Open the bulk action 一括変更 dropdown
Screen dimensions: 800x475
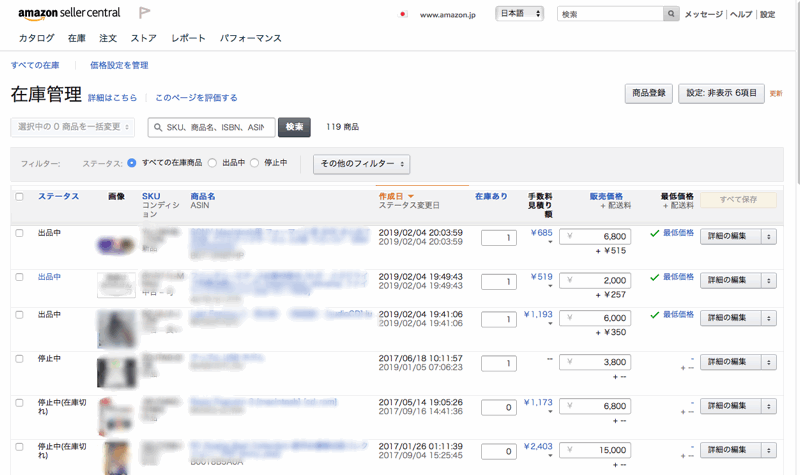[71, 127]
